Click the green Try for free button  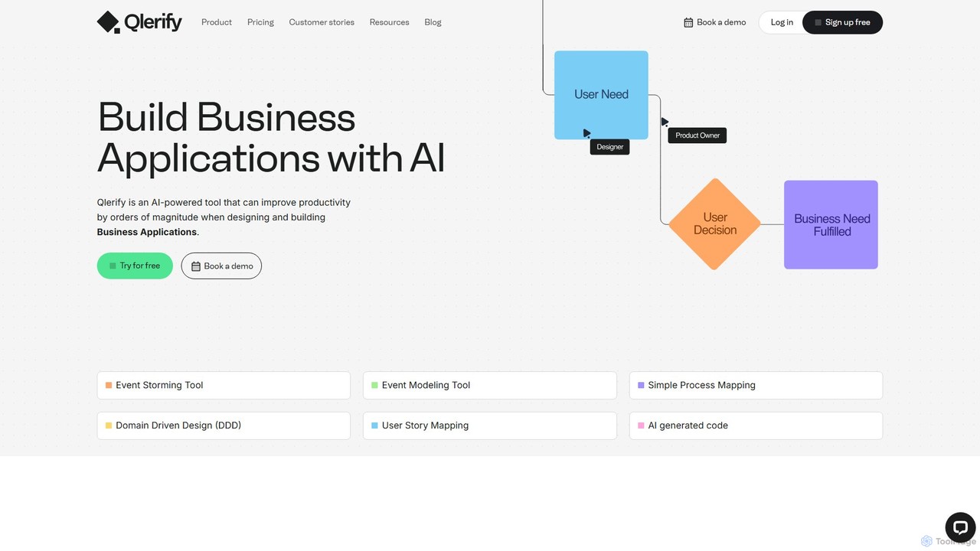[x=135, y=266]
